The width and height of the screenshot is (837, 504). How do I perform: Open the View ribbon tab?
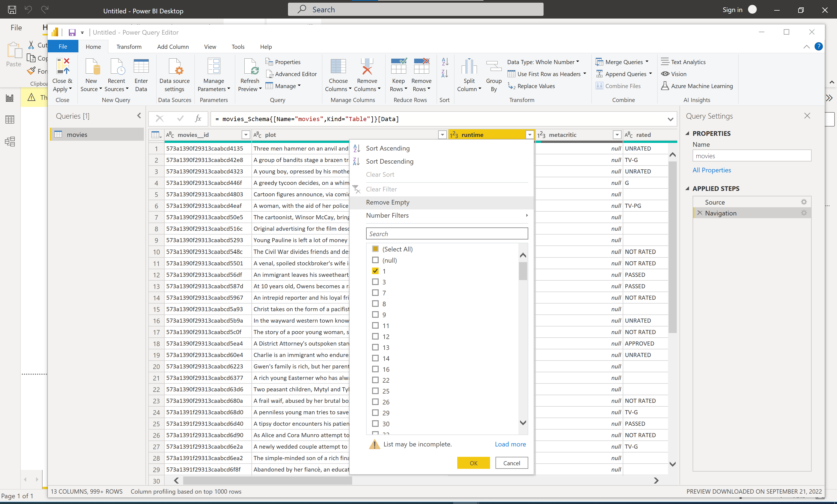click(210, 47)
